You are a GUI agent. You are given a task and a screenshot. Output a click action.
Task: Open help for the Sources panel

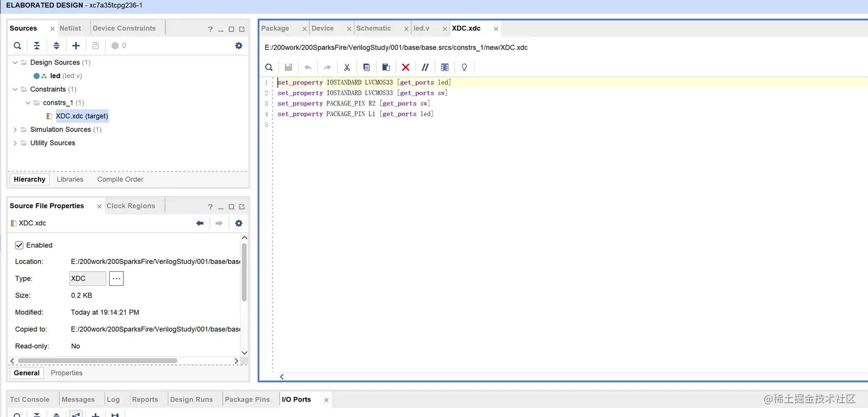pos(210,29)
